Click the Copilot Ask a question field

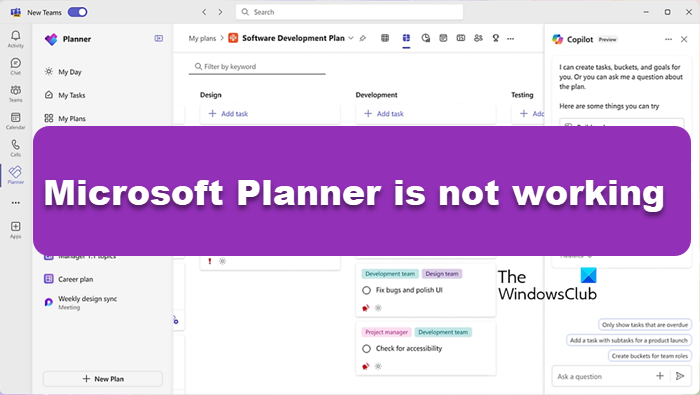click(603, 377)
